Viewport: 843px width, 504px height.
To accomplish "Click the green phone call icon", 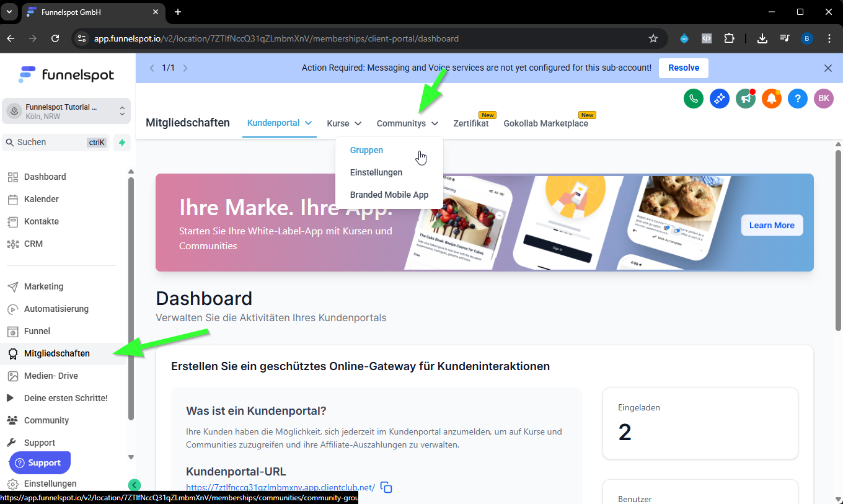I will 694,98.
